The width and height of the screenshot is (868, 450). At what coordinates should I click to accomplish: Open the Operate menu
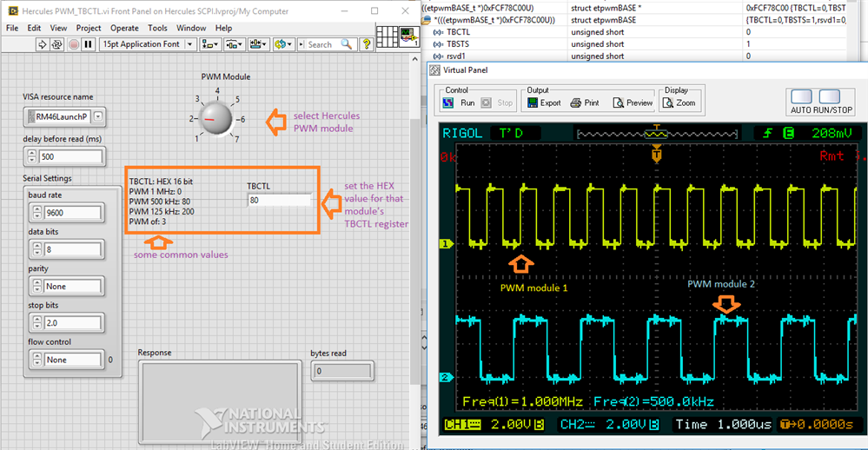pyautogui.click(x=123, y=28)
